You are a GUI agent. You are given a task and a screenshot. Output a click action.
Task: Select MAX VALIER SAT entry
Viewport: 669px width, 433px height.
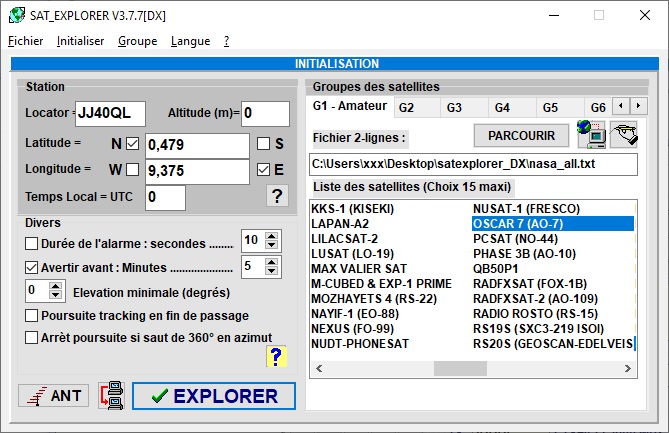click(359, 269)
